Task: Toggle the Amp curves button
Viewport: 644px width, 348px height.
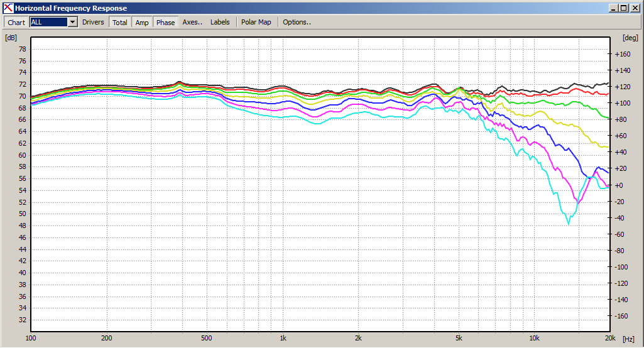Action: click(x=142, y=22)
